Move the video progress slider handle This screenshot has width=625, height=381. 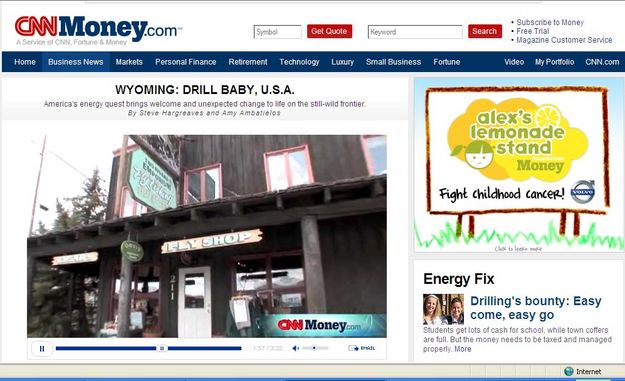pos(161,348)
